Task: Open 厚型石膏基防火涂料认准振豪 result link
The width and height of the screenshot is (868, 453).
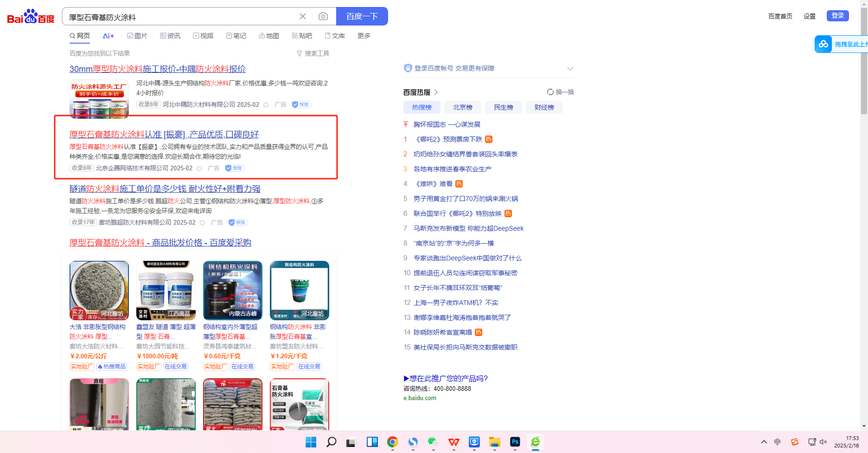Action: click(164, 135)
